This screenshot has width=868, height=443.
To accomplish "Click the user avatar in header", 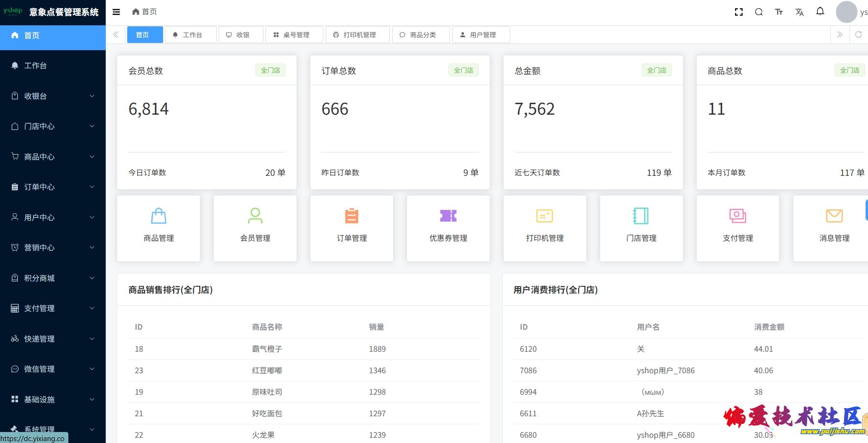I will click(x=846, y=12).
